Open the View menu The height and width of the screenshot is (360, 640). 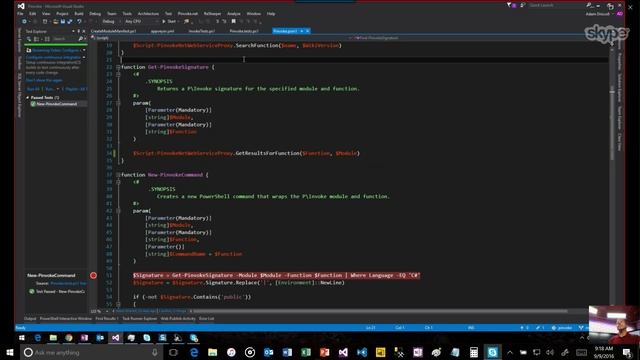pyautogui.click(x=46, y=13)
